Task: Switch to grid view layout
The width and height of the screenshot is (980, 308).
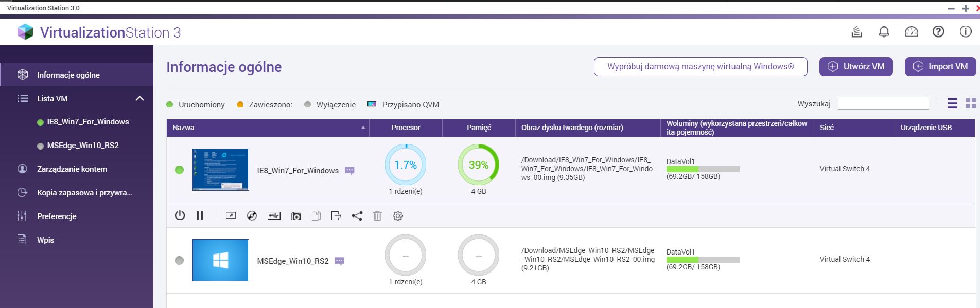Action: 971,103
